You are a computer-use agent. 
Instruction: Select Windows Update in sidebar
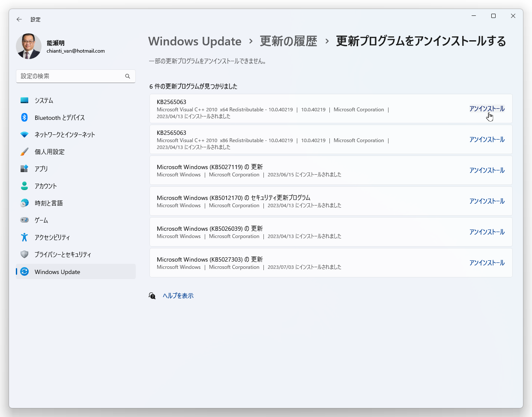coord(76,271)
